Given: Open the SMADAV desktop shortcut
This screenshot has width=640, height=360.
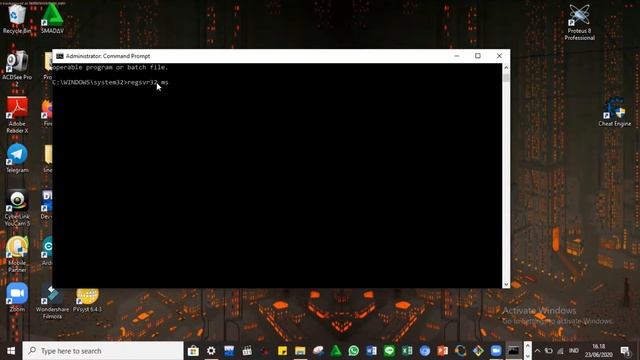Looking at the screenshot, I should pyautogui.click(x=52, y=19).
